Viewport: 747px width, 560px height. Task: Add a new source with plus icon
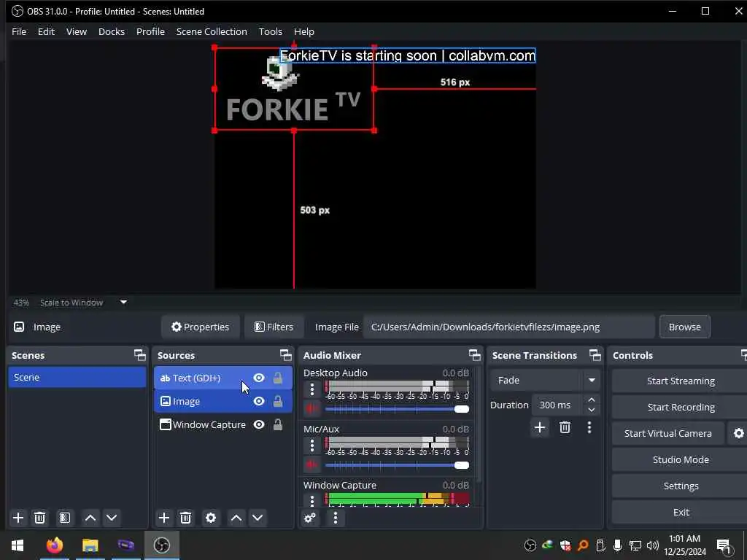(x=164, y=518)
